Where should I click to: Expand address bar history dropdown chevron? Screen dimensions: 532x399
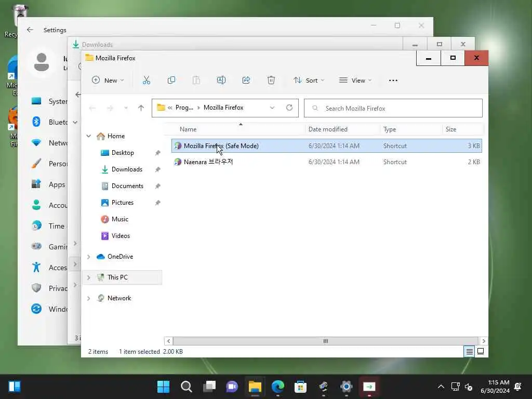tap(272, 108)
